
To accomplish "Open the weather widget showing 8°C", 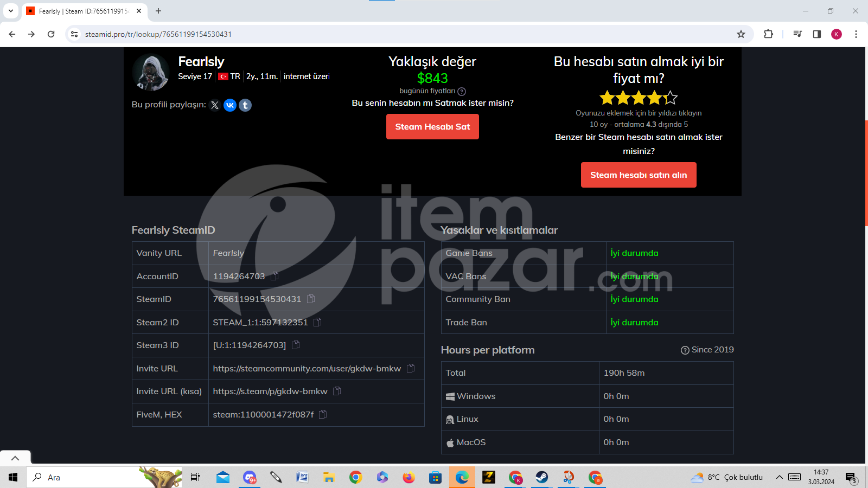I will tap(727, 477).
